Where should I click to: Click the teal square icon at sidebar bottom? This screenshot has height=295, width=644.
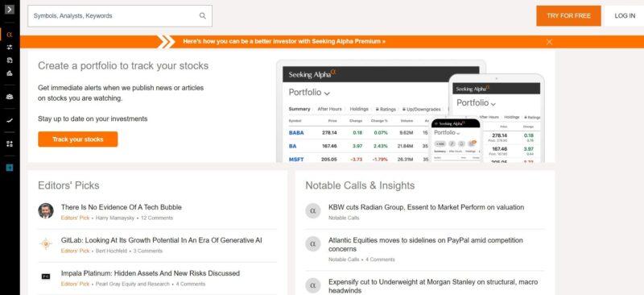coord(10,168)
